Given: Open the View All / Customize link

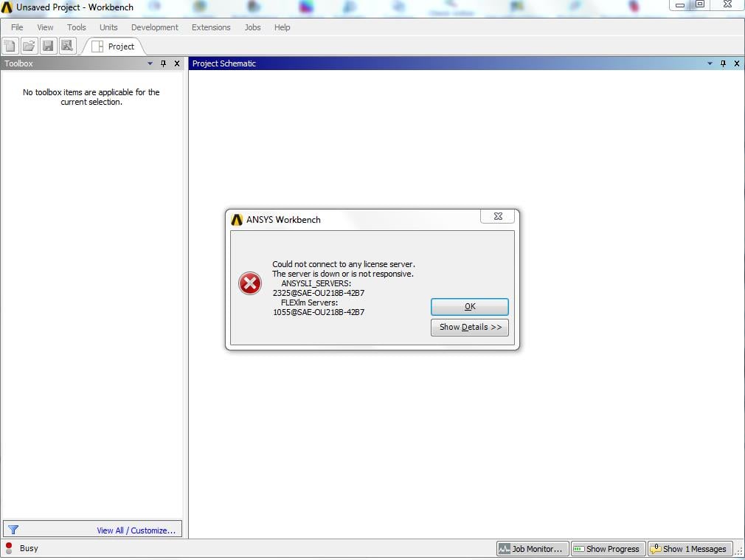Looking at the screenshot, I should [136, 530].
